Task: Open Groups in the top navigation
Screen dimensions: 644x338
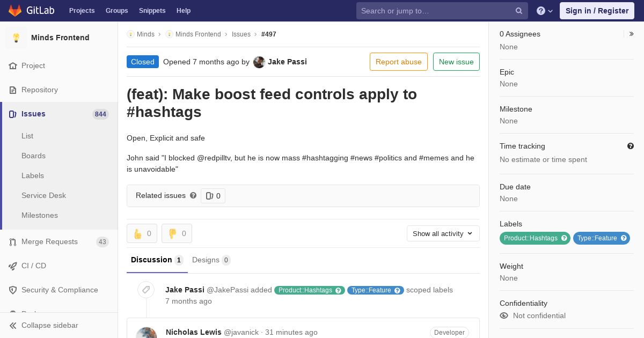Action: point(116,11)
